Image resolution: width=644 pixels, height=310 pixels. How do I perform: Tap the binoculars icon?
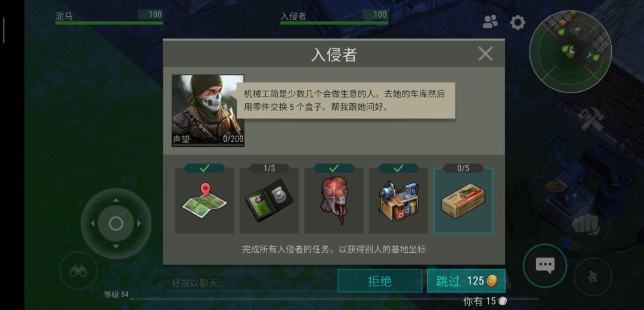click(79, 271)
